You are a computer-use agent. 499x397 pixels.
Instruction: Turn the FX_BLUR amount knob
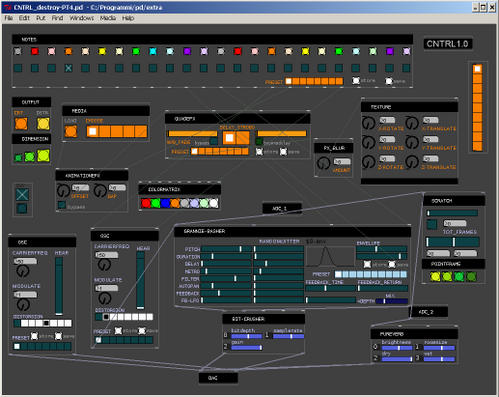click(x=323, y=163)
